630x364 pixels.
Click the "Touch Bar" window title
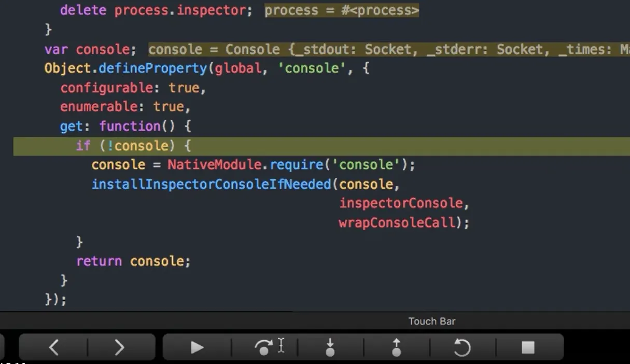coord(432,321)
